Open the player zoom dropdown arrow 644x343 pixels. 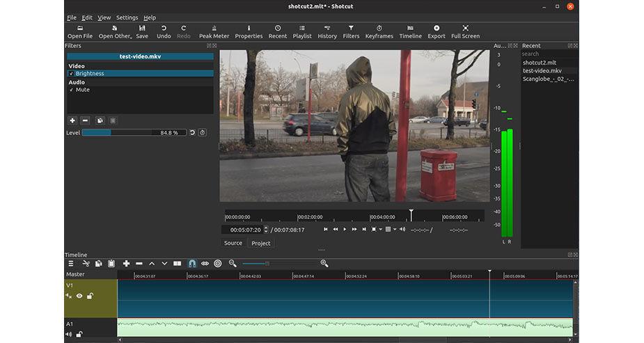click(x=381, y=229)
